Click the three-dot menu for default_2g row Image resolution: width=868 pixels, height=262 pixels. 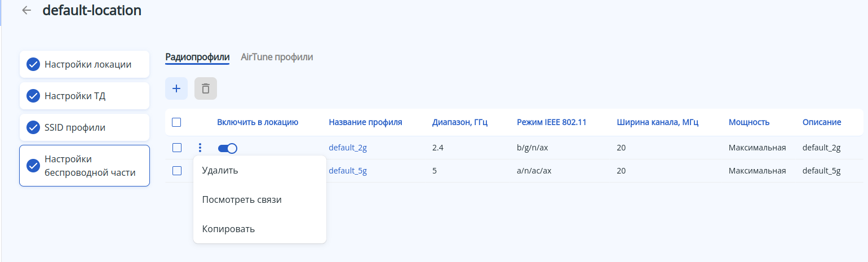[x=200, y=148]
